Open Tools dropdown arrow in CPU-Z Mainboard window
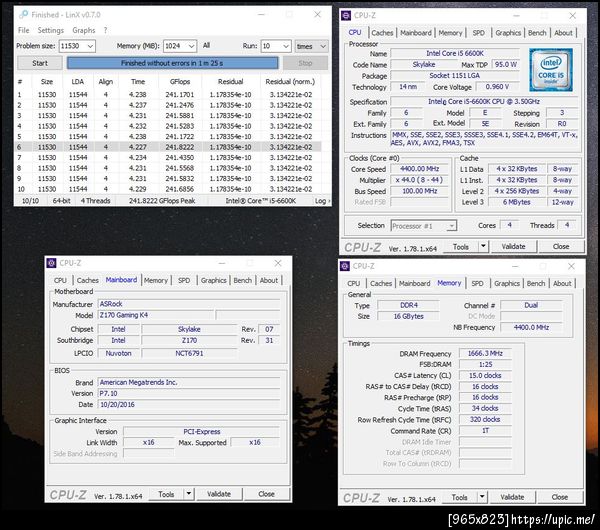 click(x=189, y=494)
